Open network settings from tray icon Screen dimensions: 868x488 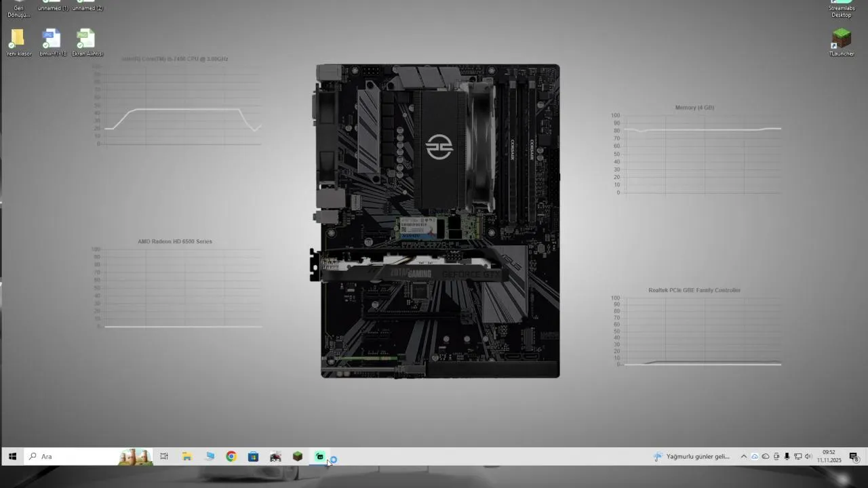click(x=797, y=457)
